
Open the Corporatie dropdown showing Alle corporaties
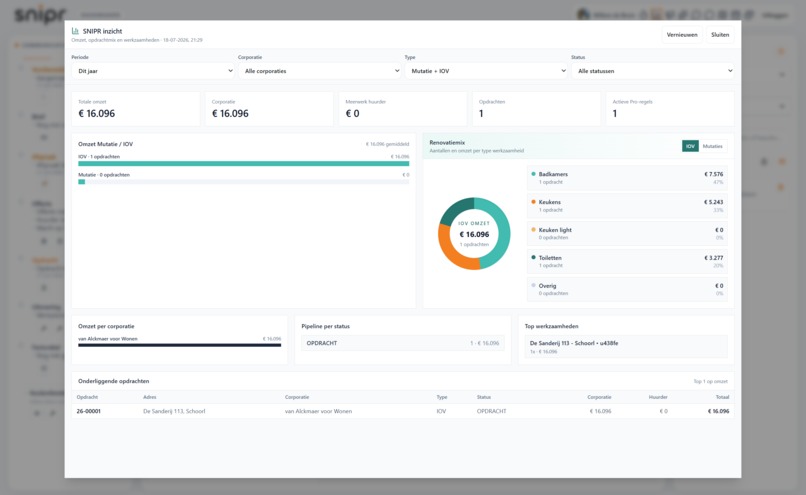(320, 71)
